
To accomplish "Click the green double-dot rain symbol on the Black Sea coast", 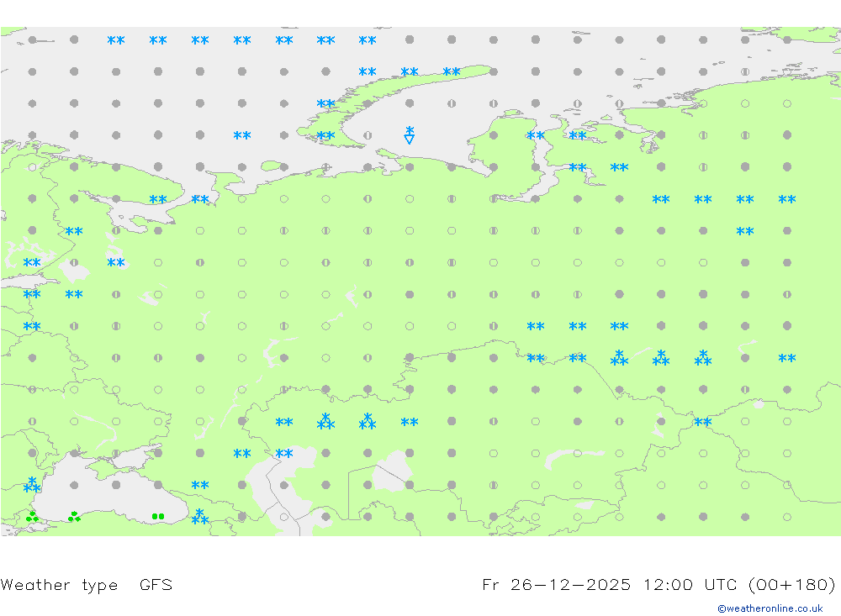I will point(158,516).
